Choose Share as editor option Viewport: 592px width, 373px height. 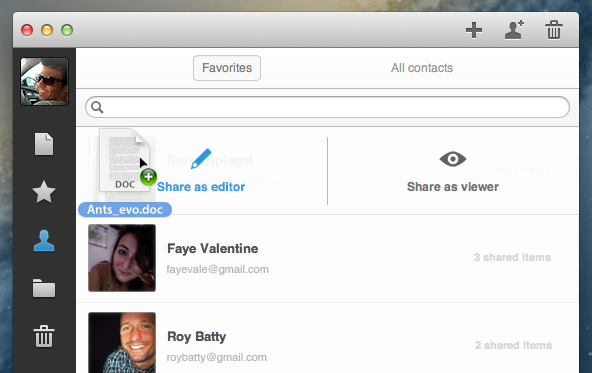(201, 187)
